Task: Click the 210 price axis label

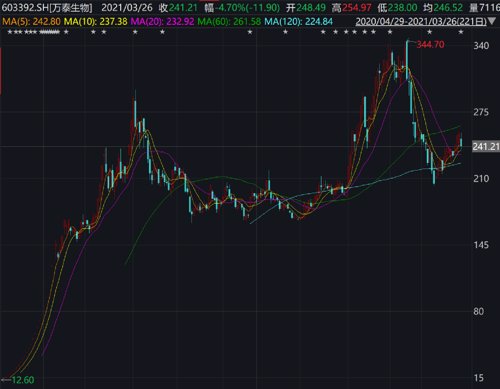Action: (481, 178)
